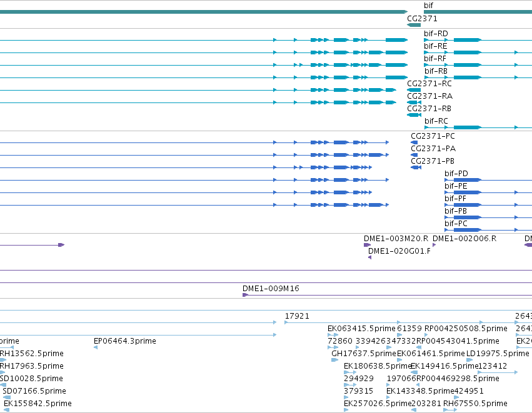Image resolution: width=532 pixels, height=413 pixels.
Task: Click the RH67550.5prime EST label
Action: coord(475,404)
